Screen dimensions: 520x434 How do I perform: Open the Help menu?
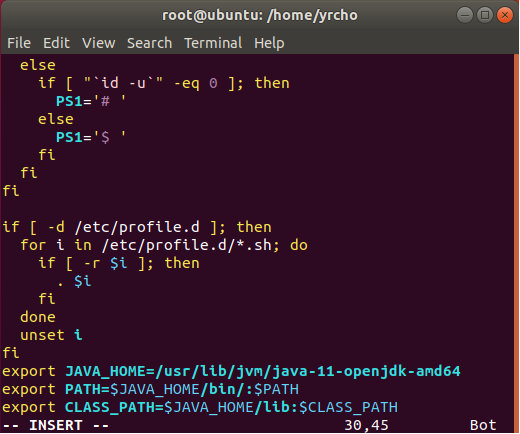(269, 44)
